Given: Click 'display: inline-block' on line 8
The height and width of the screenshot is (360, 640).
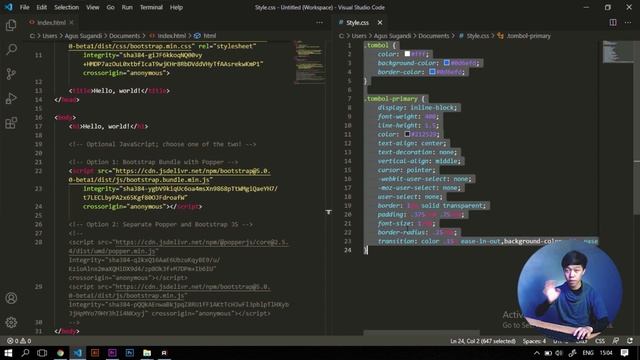Looking at the screenshot, I should pos(416,108).
